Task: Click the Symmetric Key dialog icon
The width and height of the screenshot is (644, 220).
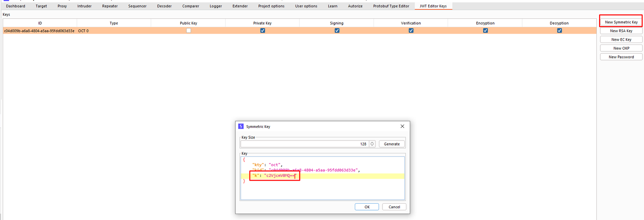Action: click(241, 126)
